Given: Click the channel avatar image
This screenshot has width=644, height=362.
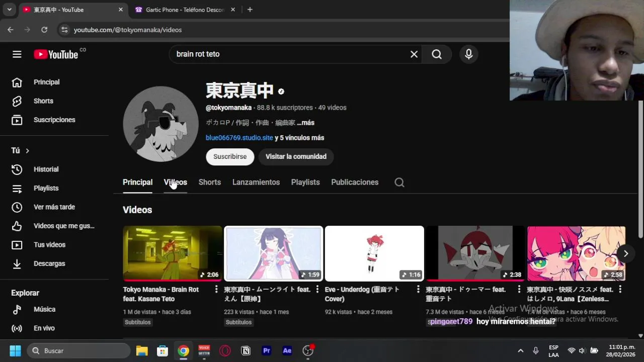Looking at the screenshot, I should pyautogui.click(x=161, y=124).
